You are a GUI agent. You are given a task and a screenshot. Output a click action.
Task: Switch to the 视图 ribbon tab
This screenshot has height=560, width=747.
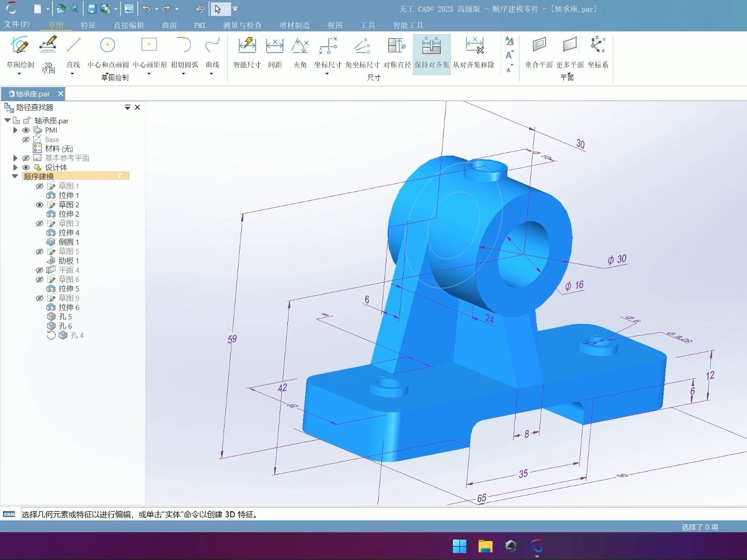click(335, 25)
